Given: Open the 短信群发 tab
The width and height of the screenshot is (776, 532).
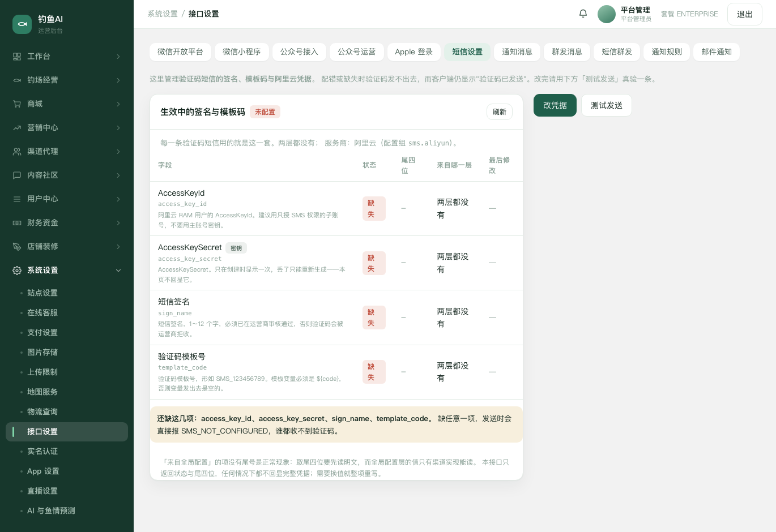Looking at the screenshot, I should [617, 52].
